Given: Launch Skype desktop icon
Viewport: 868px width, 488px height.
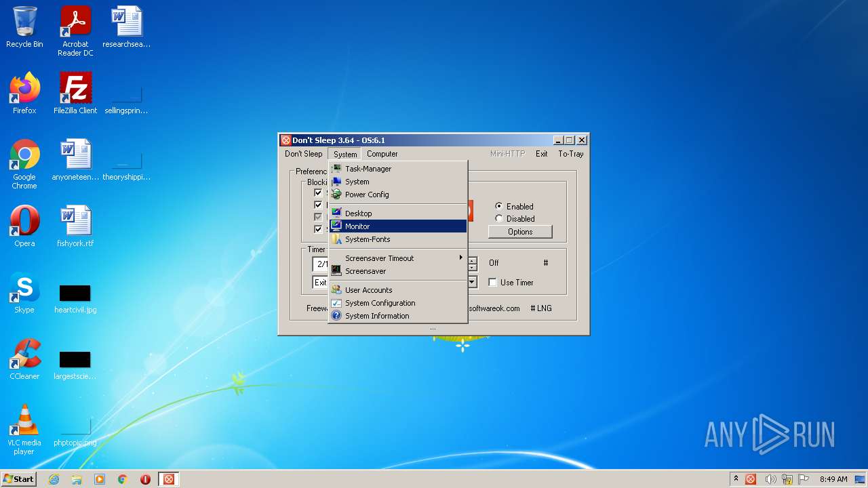Looking at the screenshot, I should (x=24, y=293).
